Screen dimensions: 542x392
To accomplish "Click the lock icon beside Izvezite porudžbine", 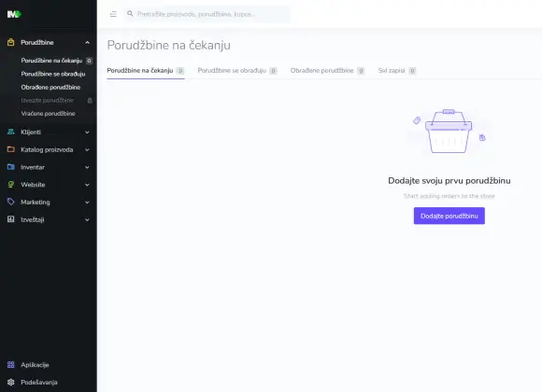I will click(90, 101).
